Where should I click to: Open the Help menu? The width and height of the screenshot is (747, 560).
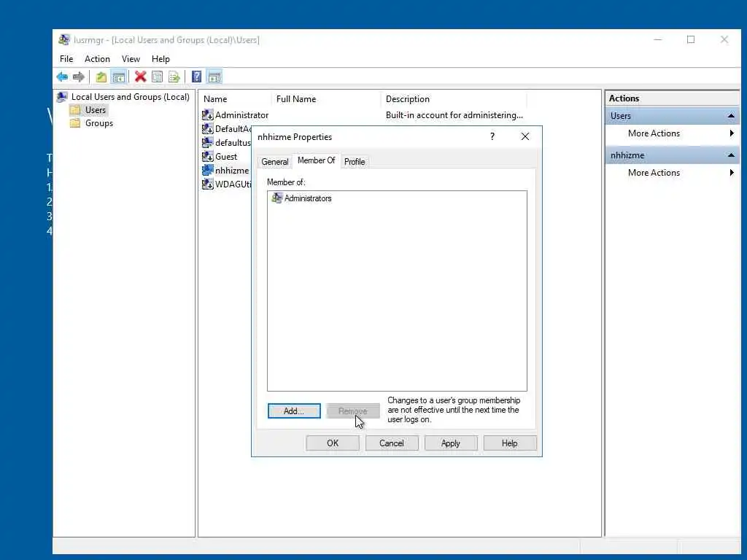click(x=160, y=59)
